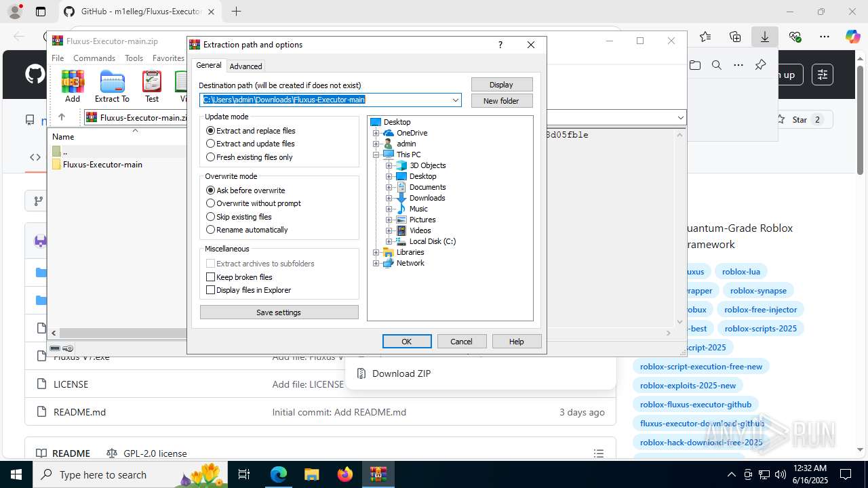Viewport: 868px width, 488px height.
Task: Click the volume icon in system tray
Action: point(780,474)
